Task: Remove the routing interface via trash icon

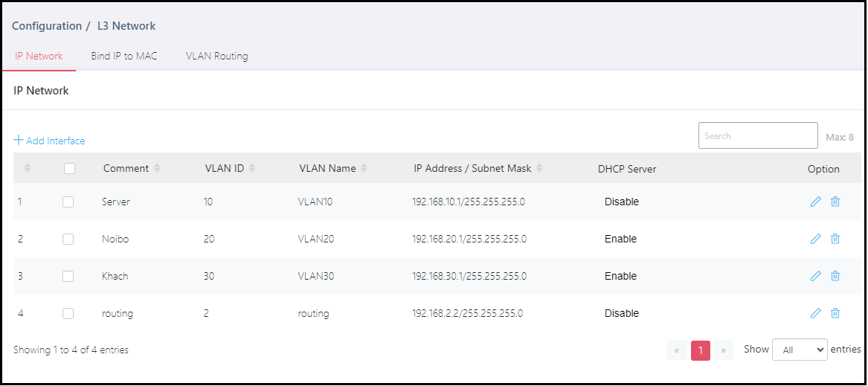Action: point(835,313)
